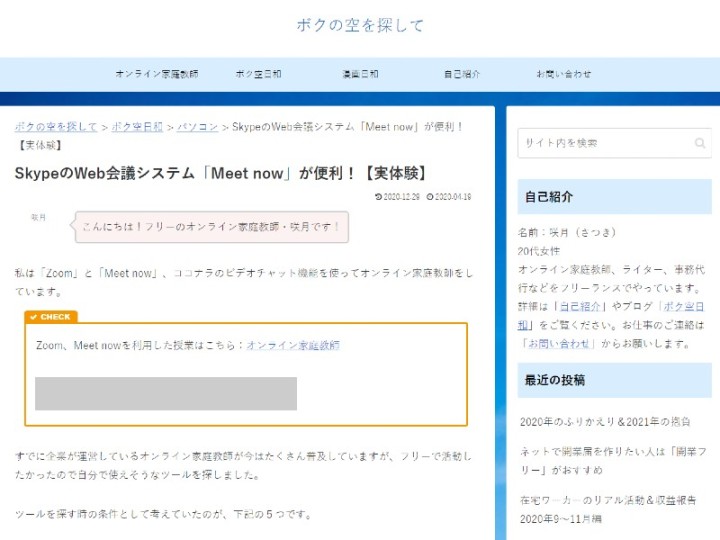Open recent post 在宅ワーカーのリアル活動＆収益報告

608,509
